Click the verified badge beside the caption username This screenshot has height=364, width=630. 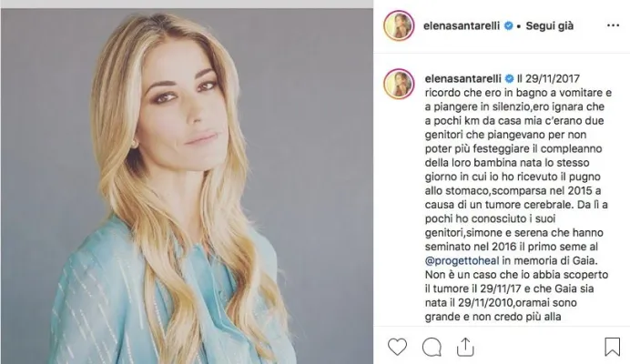509,78
